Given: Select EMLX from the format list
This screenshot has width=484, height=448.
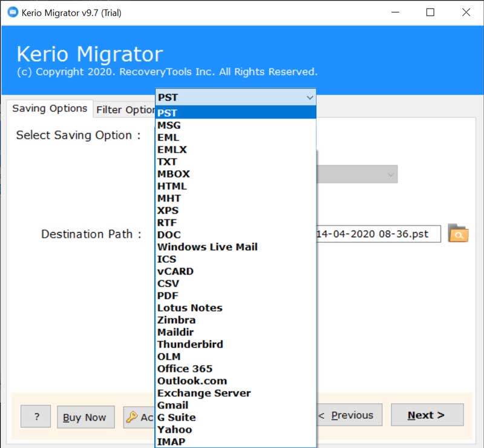Looking at the screenshot, I should coord(236,150).
